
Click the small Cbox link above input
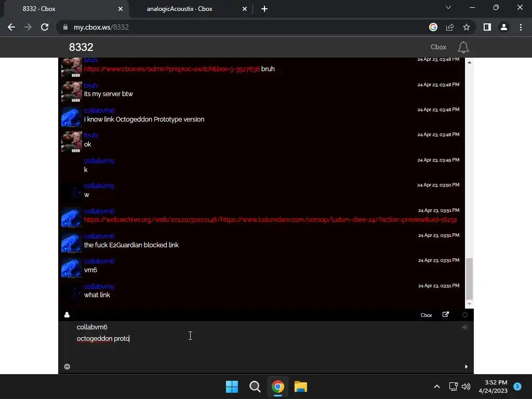(x=426, y=315)
